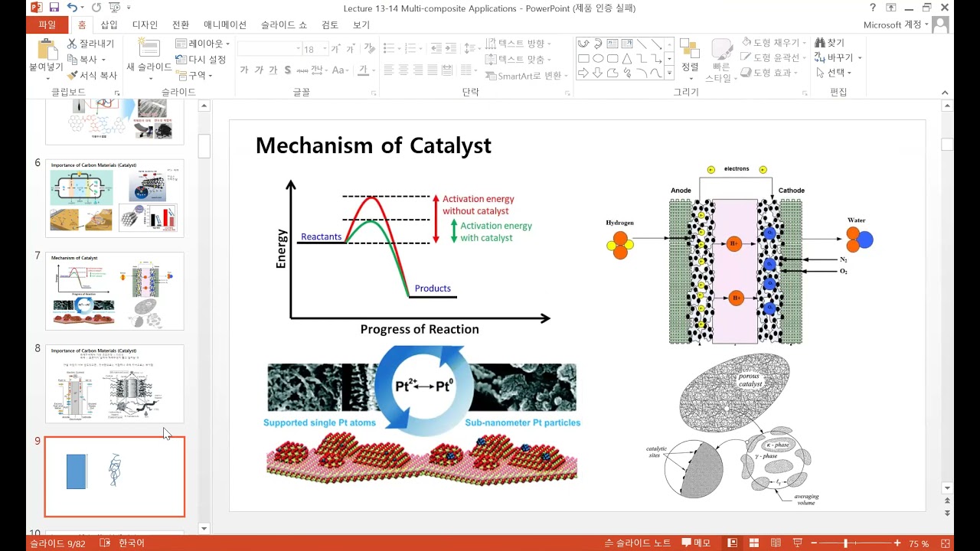980x551 pixels.
Task: Click the spell check status bar icon
Action: pyautogui.click(x=103, y=543)
